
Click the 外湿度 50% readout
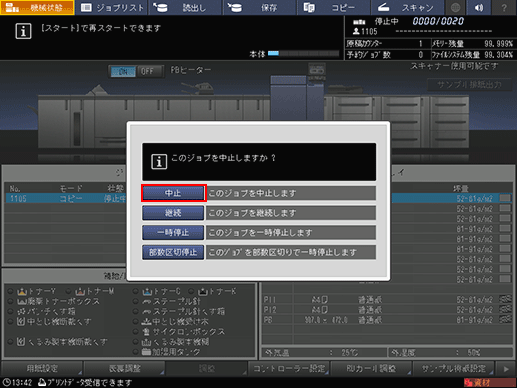451,352
